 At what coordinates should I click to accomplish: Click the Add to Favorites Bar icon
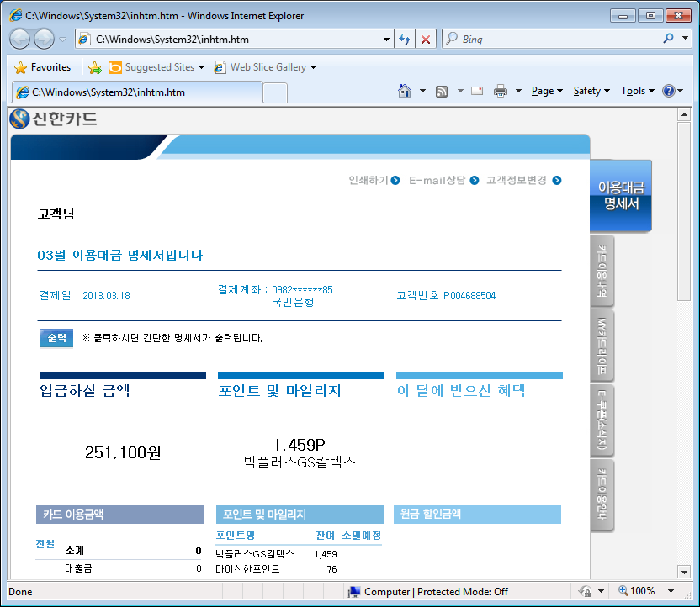pyautogui.click(x=95, y=67)
